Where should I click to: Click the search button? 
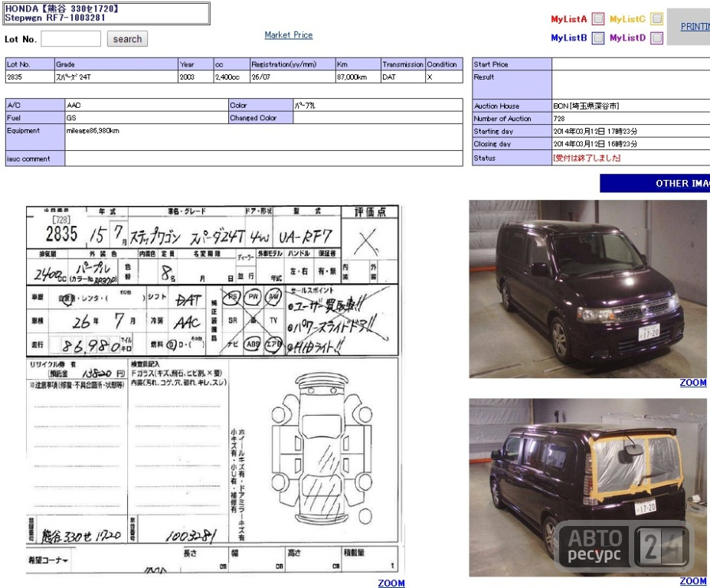pyautogui.click(x=127, y=39)
